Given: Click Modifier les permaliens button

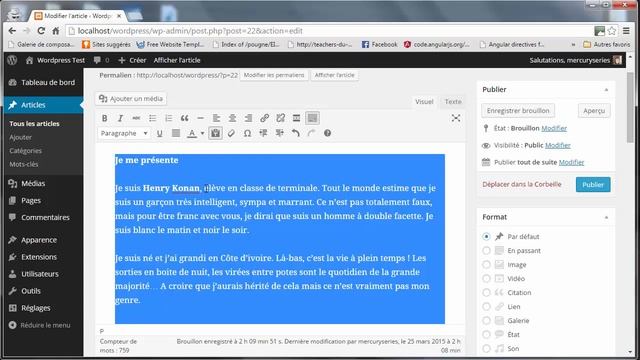Looking at the screenshot, I should coord(274,75).
